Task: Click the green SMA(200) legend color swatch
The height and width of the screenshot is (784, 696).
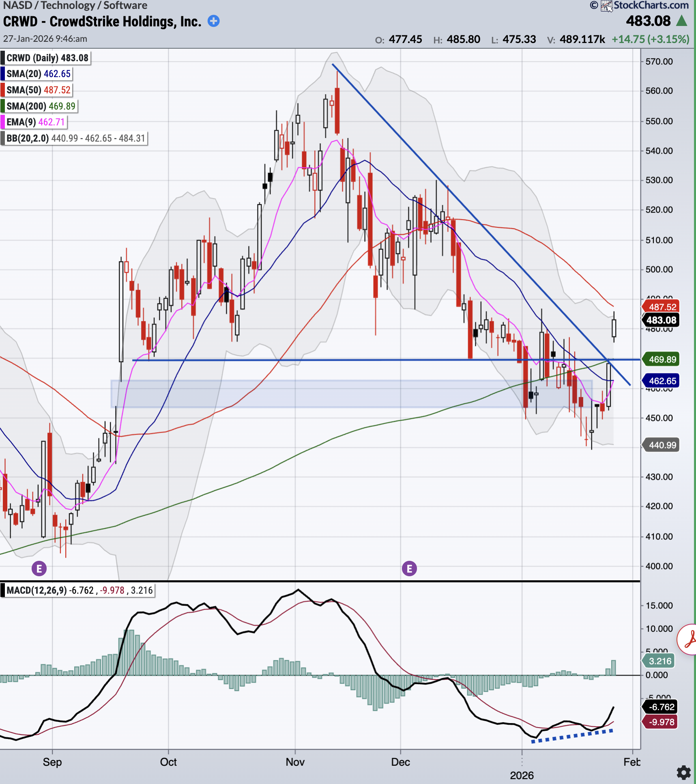Action: [x=3, y=106]
